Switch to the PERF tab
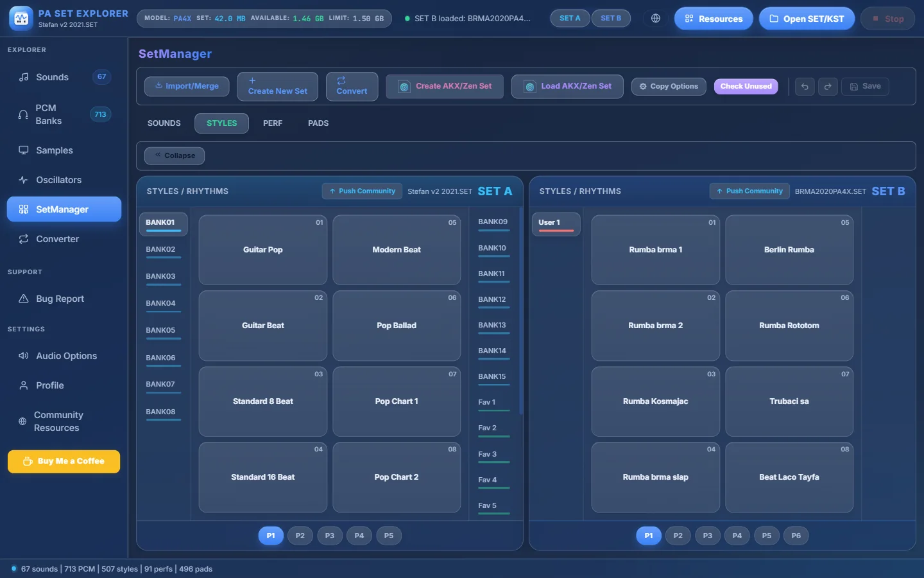Screen dimensions: 924x578 coord(273,123)
